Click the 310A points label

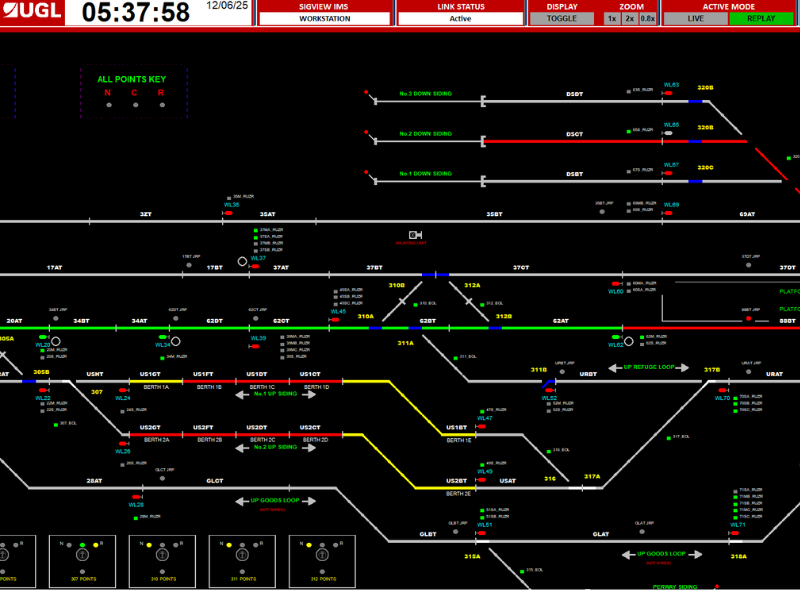[365, 316]
